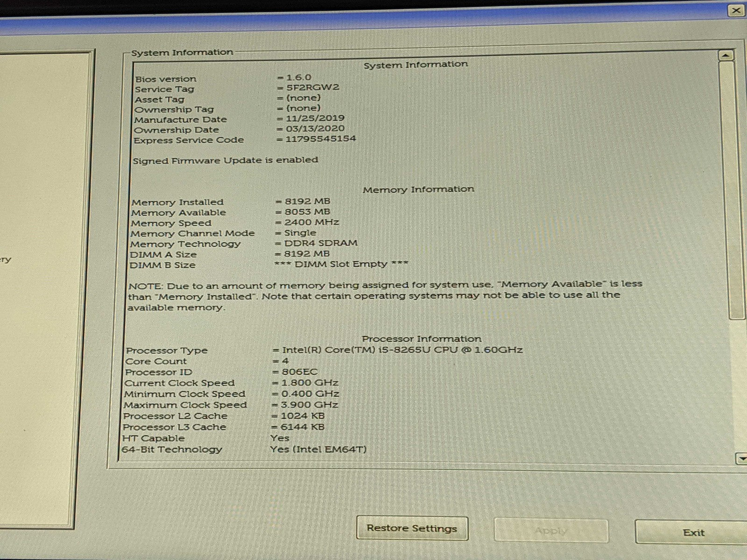The height and width of the screenshot is (560, 747).
Task: Click the scrollbar up arrow
Action: (x=726, y=56)
